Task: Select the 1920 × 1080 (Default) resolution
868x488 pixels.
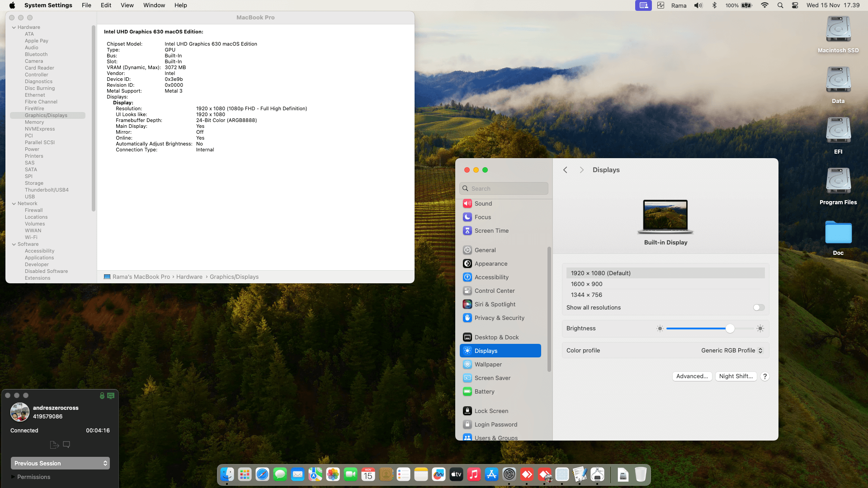Action: 665,273
